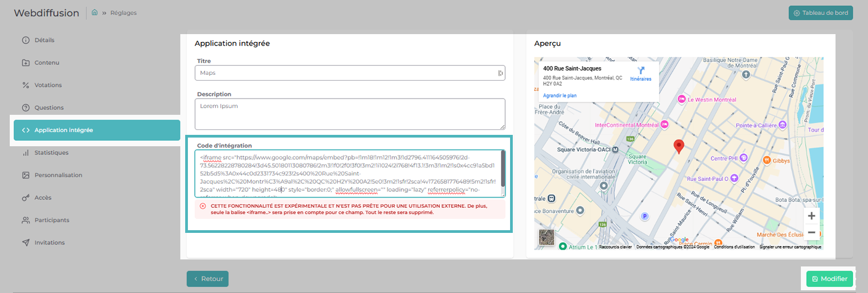Click Le Westin Montréal hotel marker
The height and width of the screenshot is (293, 868).
coord(682,99)
